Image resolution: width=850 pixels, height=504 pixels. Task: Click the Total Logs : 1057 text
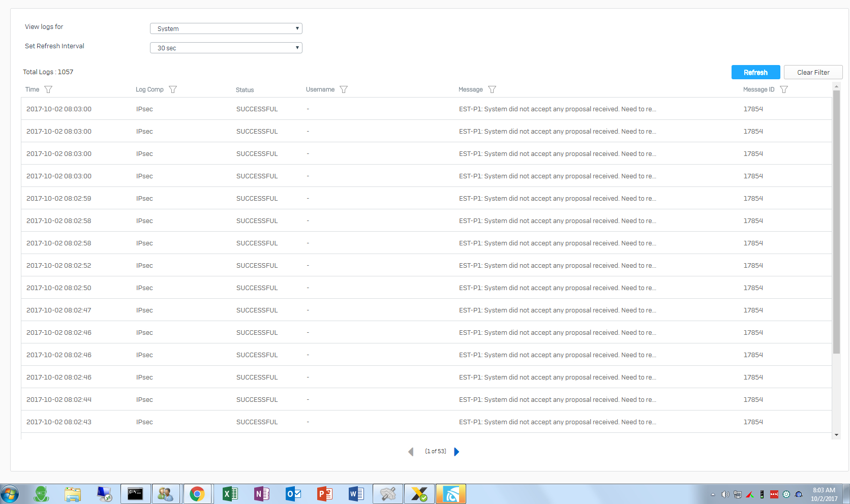coord(48,72)
